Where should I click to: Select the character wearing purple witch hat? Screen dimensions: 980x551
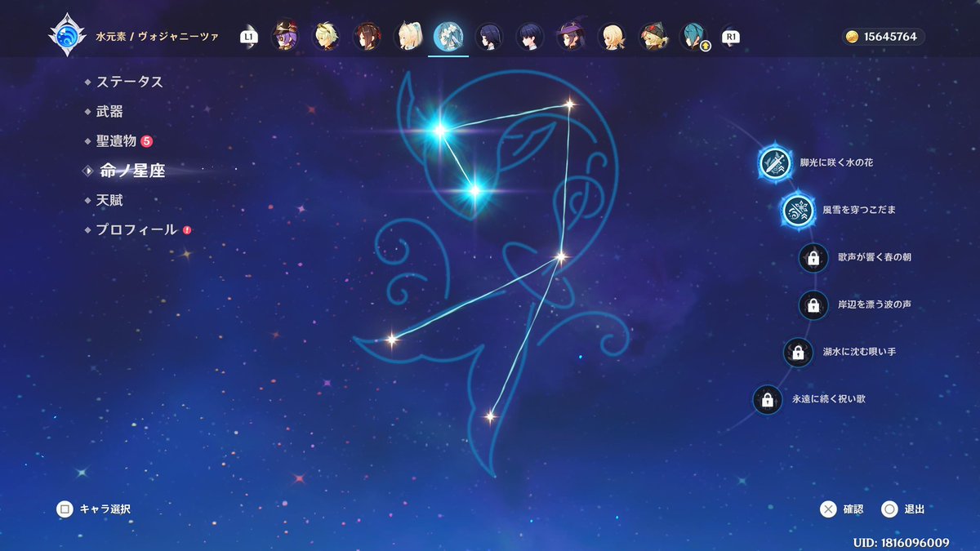(571, 36)
